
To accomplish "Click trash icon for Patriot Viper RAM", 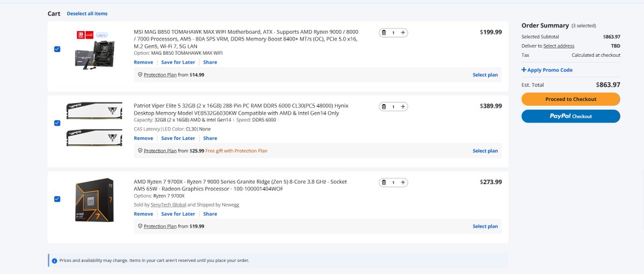I will coord(384,107).
